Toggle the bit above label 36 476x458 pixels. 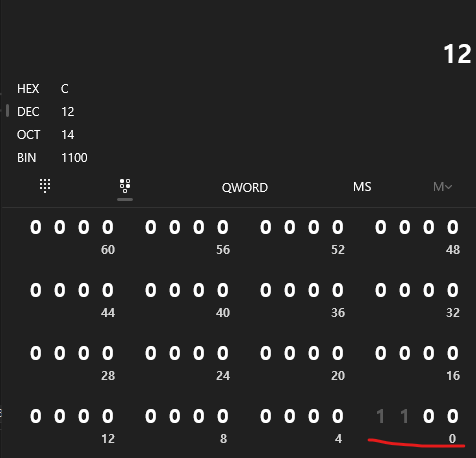tap(338, 290)
